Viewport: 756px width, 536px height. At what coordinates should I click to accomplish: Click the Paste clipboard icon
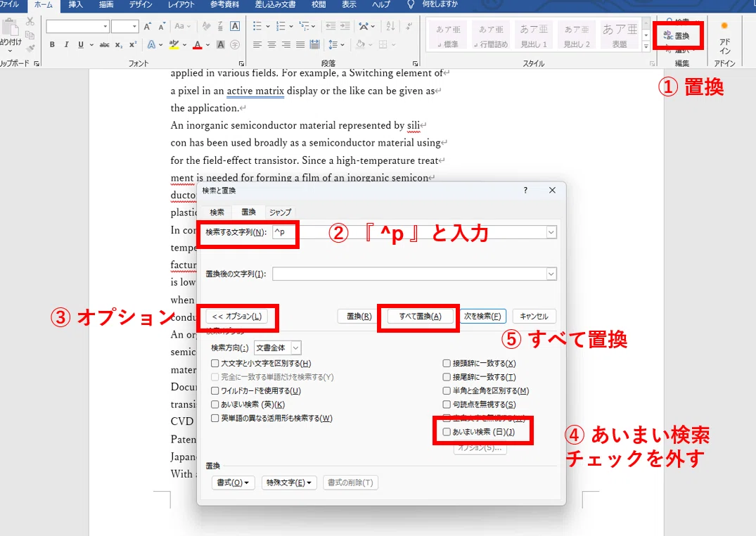pyautogui.click(x=10, y=27)
